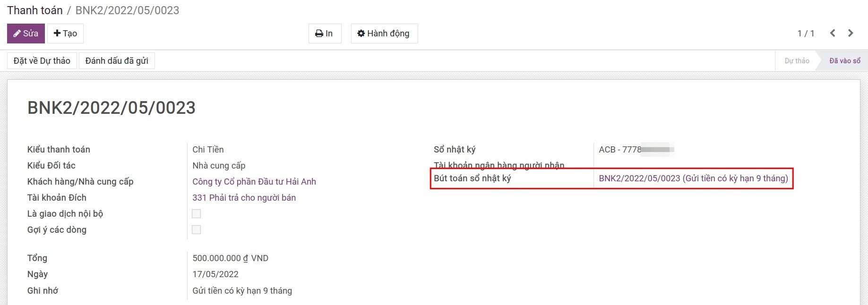Go to the next record arrow
The image size is (868, 305).
tap(851, 33)
